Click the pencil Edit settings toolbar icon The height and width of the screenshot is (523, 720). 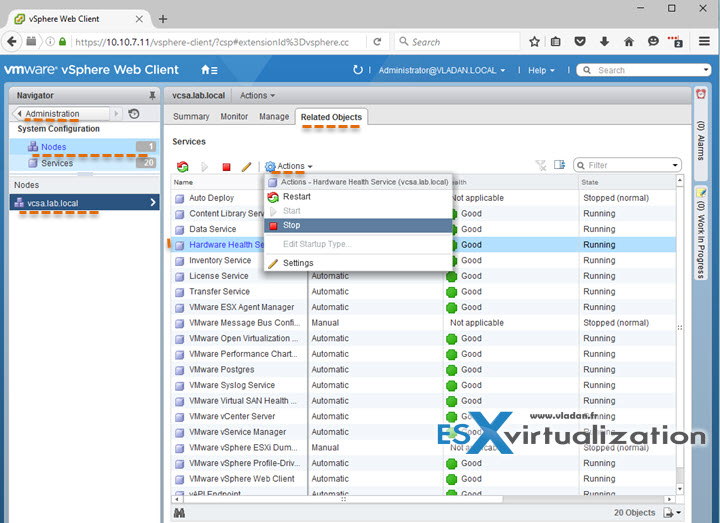tap(247, 166)
